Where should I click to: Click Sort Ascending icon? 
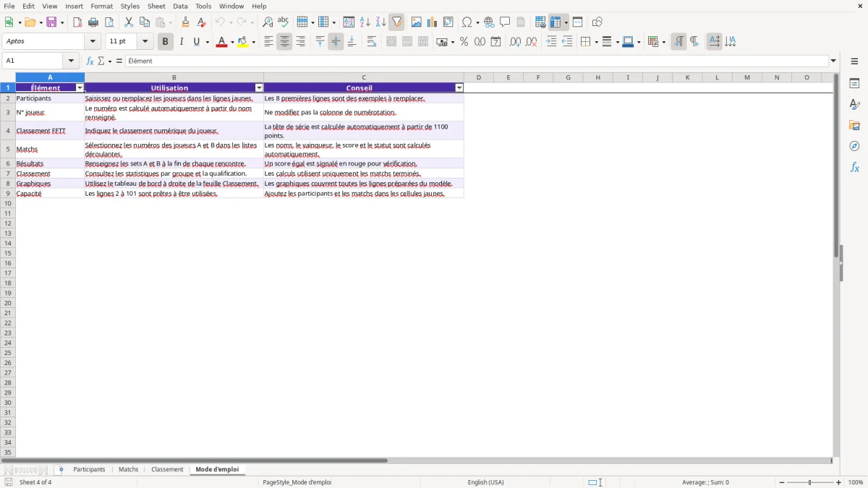click(x=365, y=22)
